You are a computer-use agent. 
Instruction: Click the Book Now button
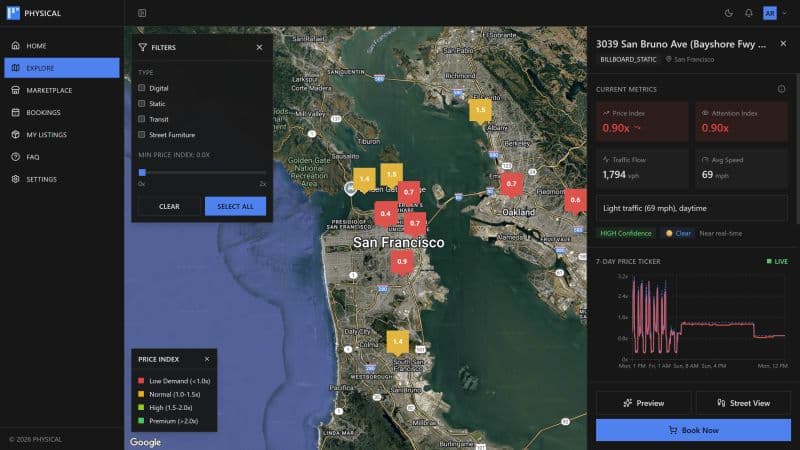692,430
